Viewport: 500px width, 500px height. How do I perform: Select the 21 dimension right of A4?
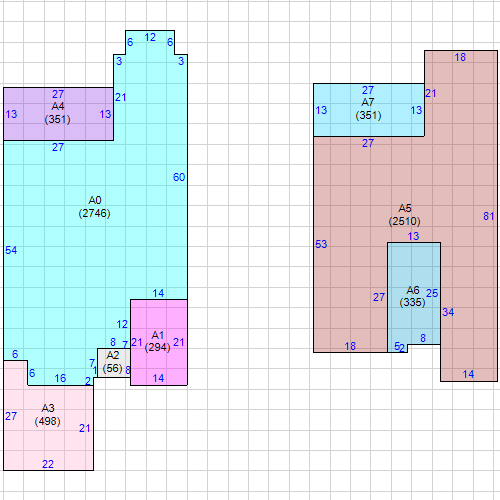(121, 97)
